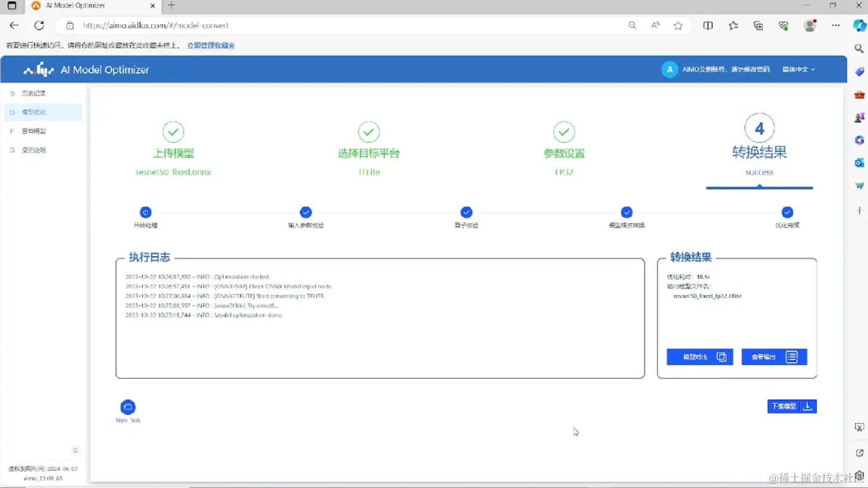Open the collections icon

[758, 26]
